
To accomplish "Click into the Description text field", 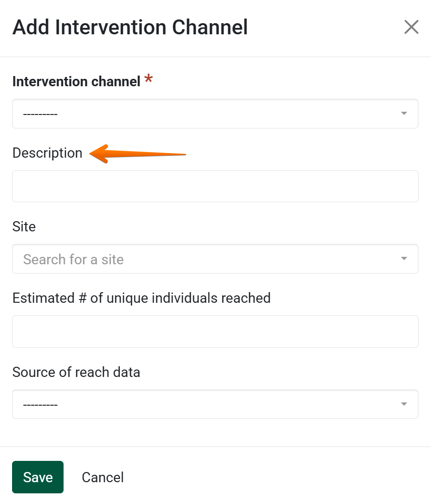I will point(215,186).
